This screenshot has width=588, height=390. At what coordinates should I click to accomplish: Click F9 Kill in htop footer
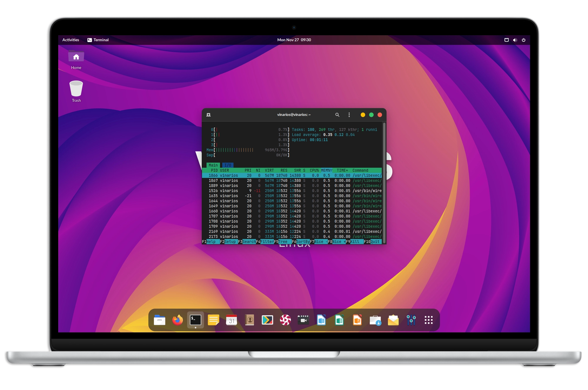(355, 242)
